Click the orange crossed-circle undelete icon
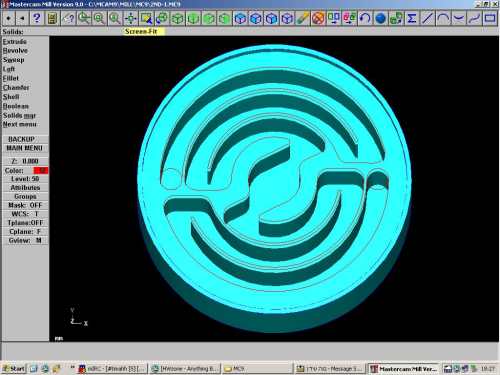The width and height of the screenshot is (500, 375). tap(318, 18)
